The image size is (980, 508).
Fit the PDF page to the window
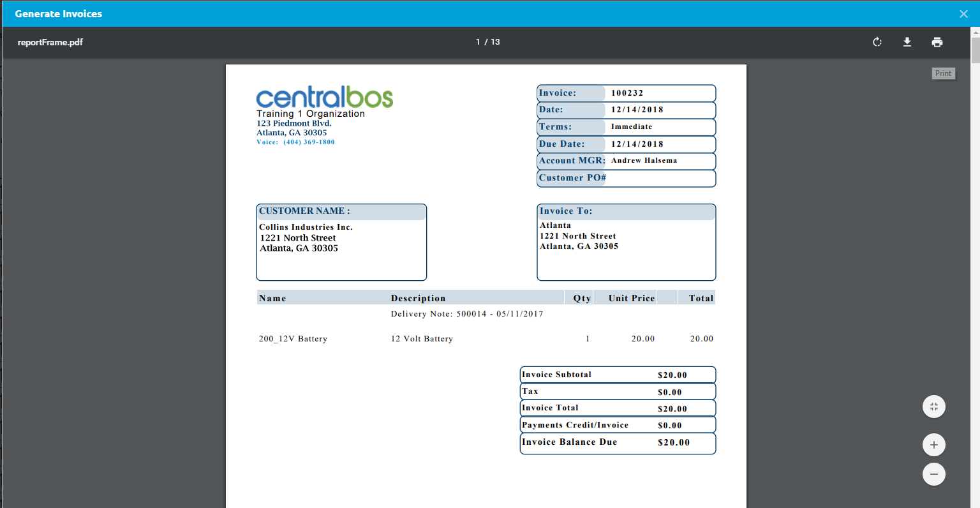tap(933, 407)
